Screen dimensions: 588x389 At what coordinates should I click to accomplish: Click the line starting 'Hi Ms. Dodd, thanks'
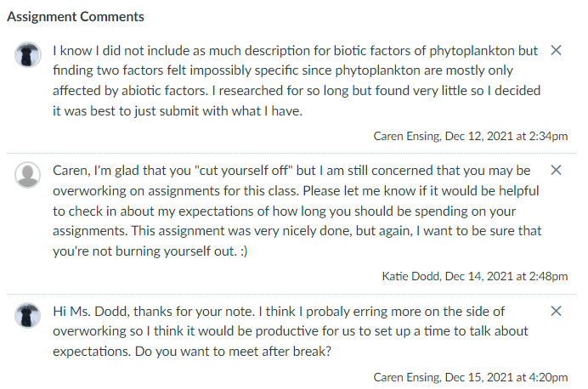[x=279, y=312]
